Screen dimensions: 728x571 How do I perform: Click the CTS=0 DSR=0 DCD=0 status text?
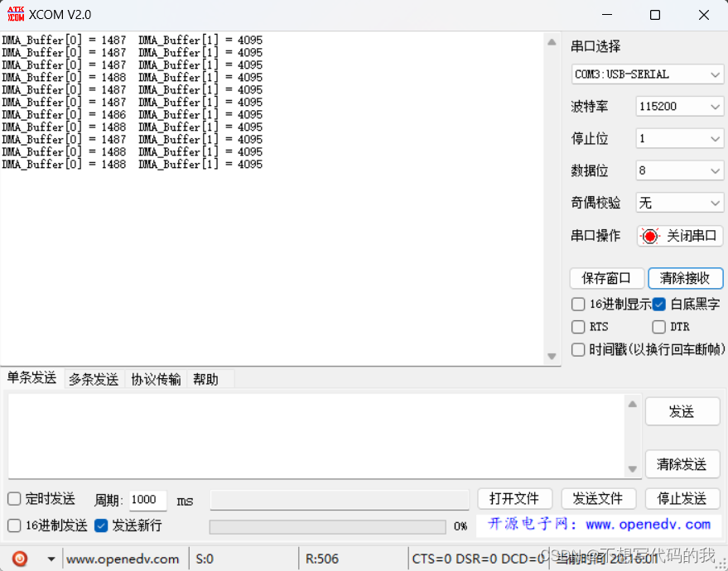478,559
